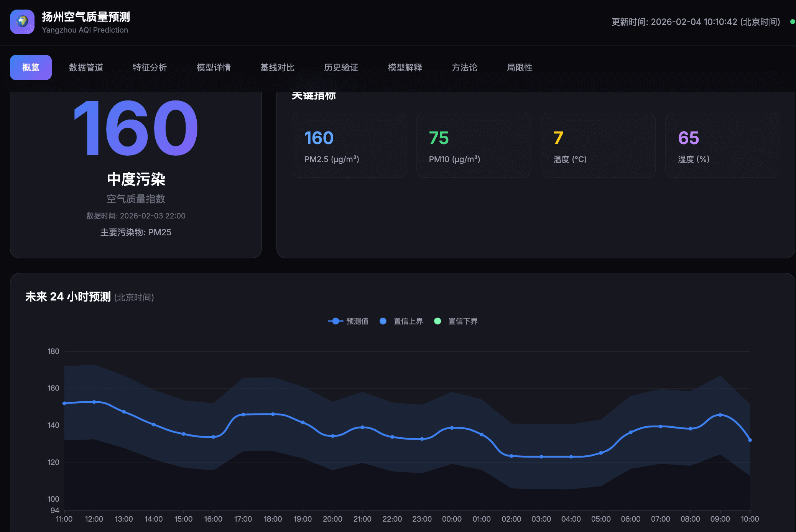796x532 pixels.
Task: Select the 基线对比 tab
Action: (277, 67)
